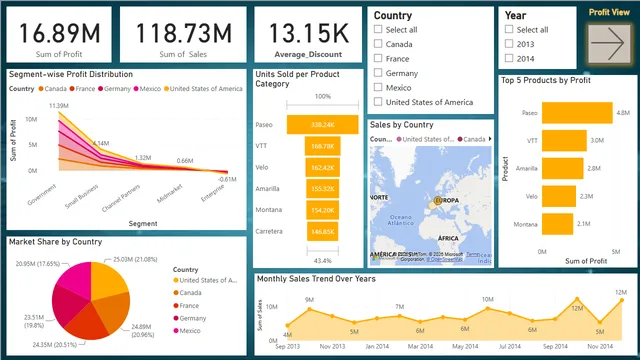Click the Average_Discount 13.15K card
640x360 pixels.
point(308,35)
